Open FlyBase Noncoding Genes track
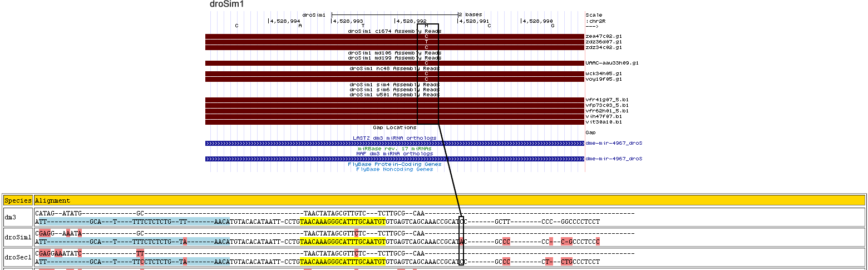This screenshot has width=868, height=270. tap(394, 169)
